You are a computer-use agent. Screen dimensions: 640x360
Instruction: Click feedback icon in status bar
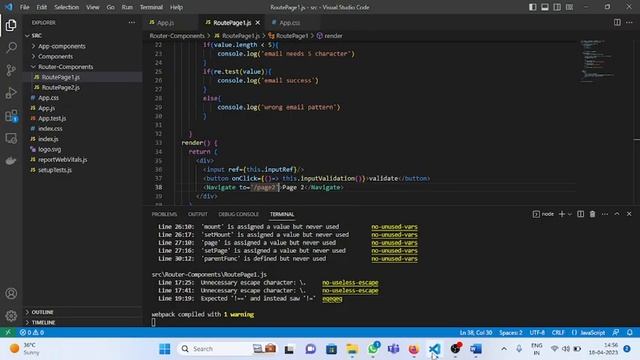coord(616,332)
